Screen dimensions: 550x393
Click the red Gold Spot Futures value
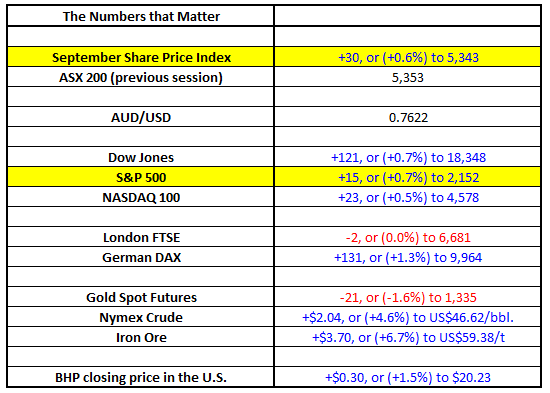point(408,297)
